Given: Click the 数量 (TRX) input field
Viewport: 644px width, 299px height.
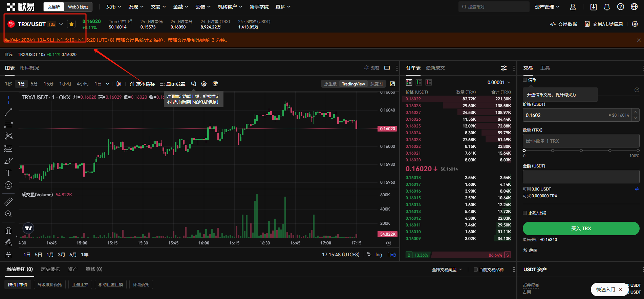Looking at the screenshot, I should (581, 141).
